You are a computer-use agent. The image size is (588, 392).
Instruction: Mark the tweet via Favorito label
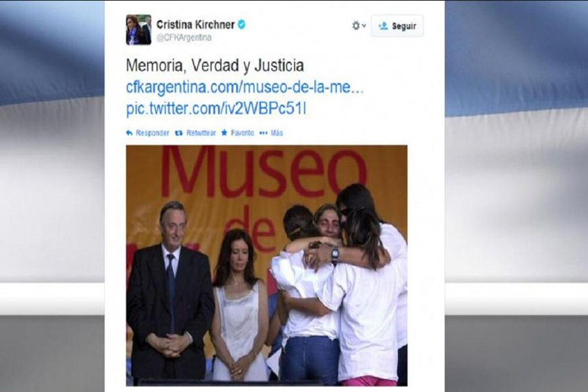[242, 133]
